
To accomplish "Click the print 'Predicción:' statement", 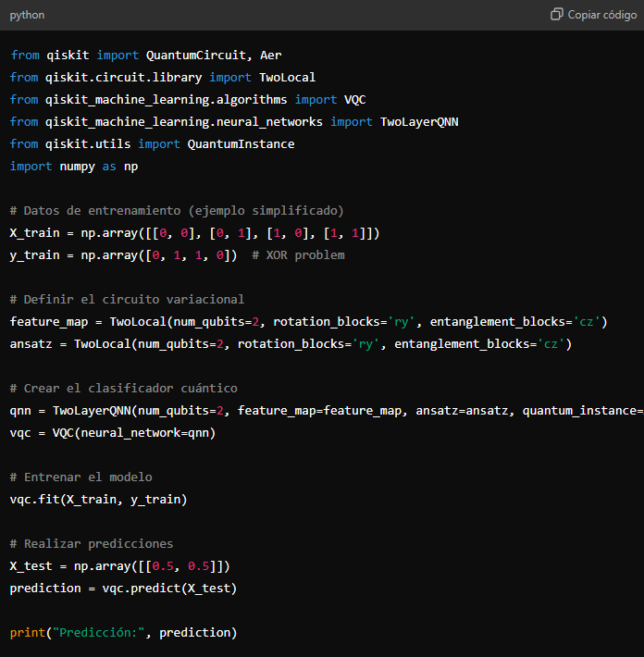I will click(x=123, y=633).
